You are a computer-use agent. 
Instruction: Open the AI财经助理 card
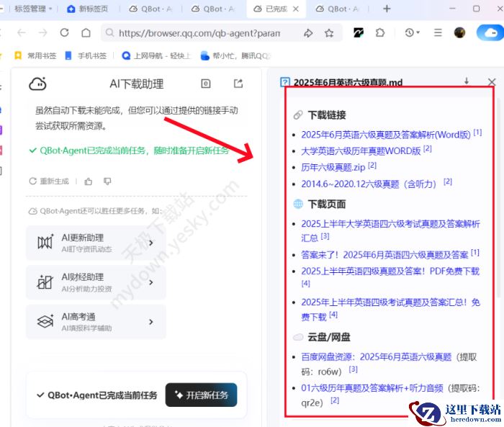96,282
